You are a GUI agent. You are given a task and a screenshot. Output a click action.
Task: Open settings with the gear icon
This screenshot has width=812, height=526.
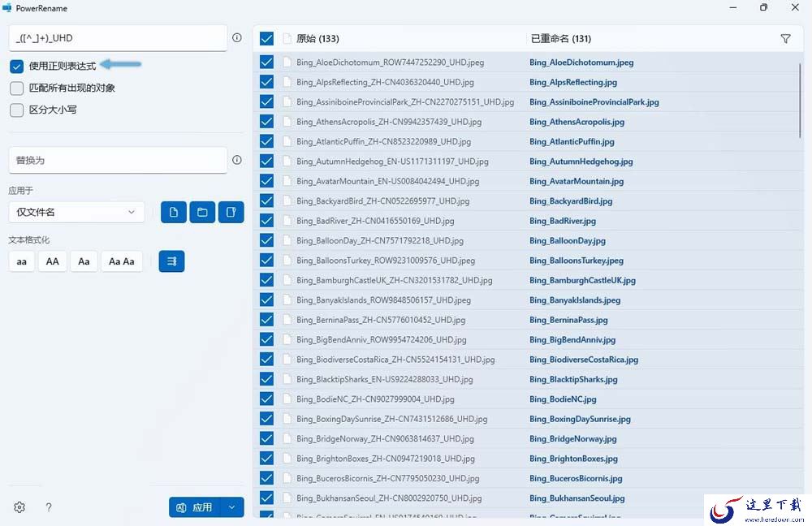pos(19,507)
